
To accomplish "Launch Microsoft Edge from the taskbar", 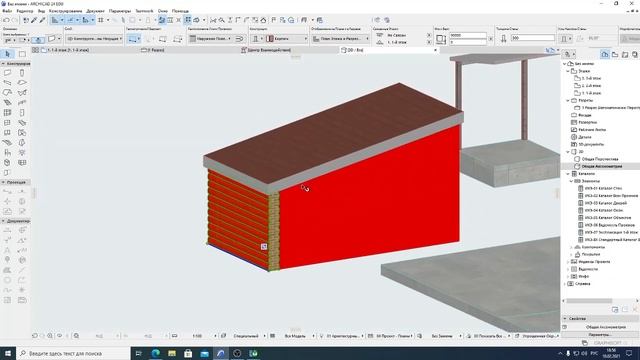I will [156, 353].
